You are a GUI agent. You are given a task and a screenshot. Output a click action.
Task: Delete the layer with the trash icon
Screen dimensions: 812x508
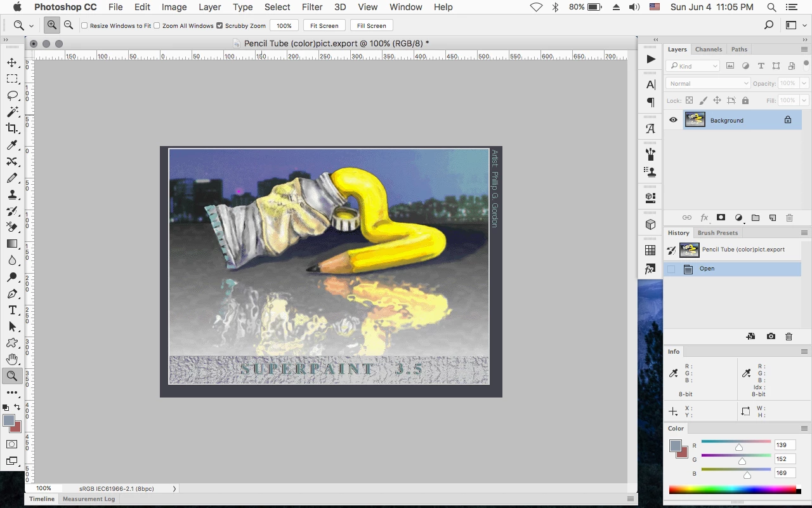coord(789,217)
